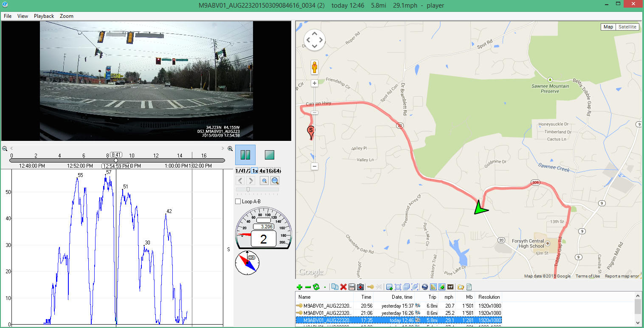Click the red X delete icon
644x328 pixels.
coord(343,287)
